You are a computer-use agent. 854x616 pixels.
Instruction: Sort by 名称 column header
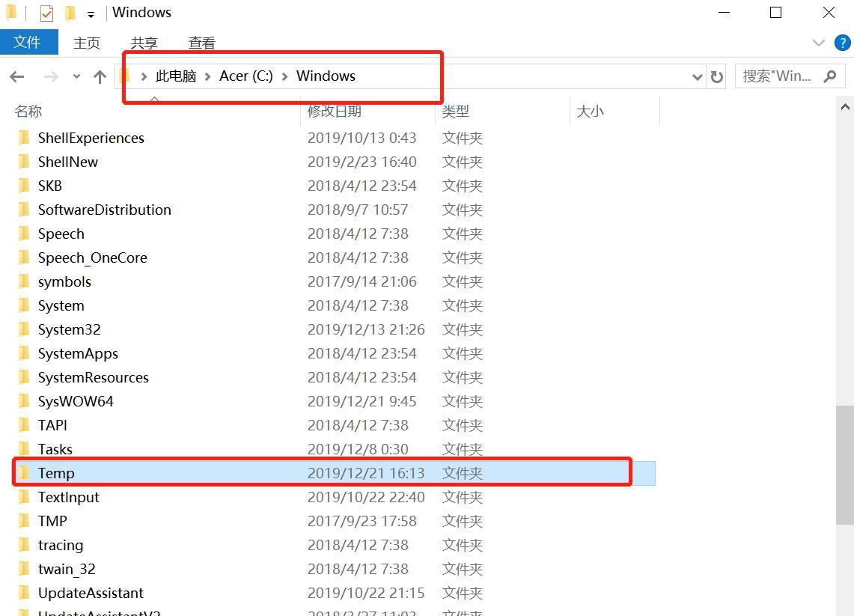(28, 111)
